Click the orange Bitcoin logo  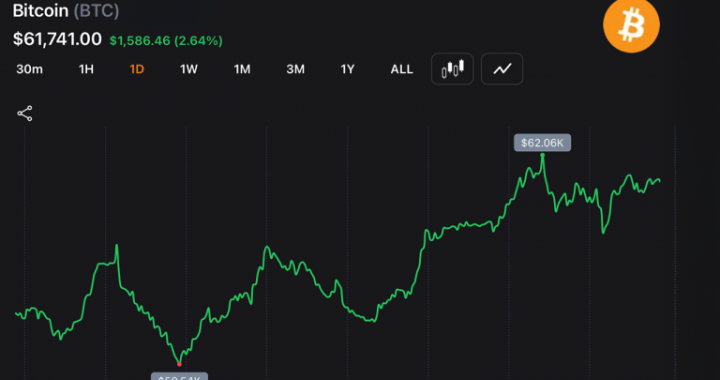coord(631,25)
